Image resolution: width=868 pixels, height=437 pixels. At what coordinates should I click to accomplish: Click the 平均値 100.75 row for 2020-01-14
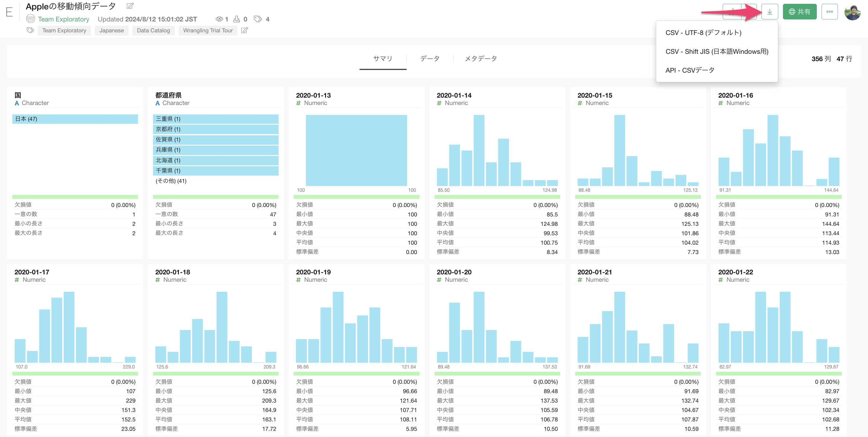pyautogui.click(x=497, y=242)
